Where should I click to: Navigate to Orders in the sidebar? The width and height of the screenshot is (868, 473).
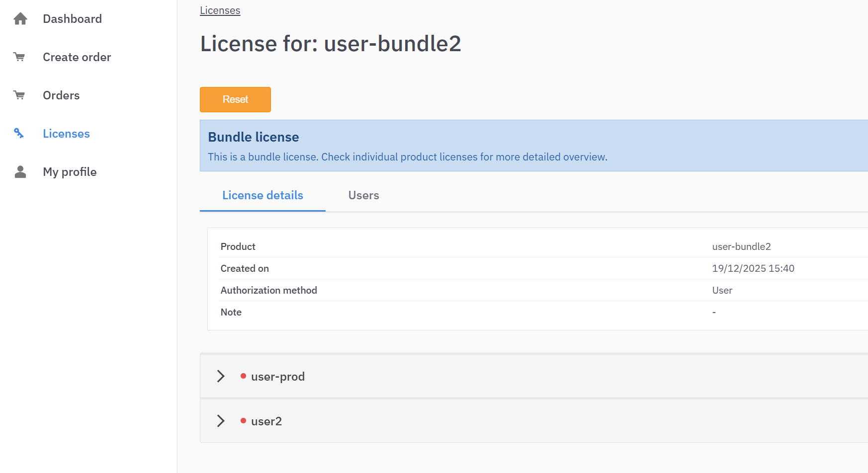click(x=61, y=95)
